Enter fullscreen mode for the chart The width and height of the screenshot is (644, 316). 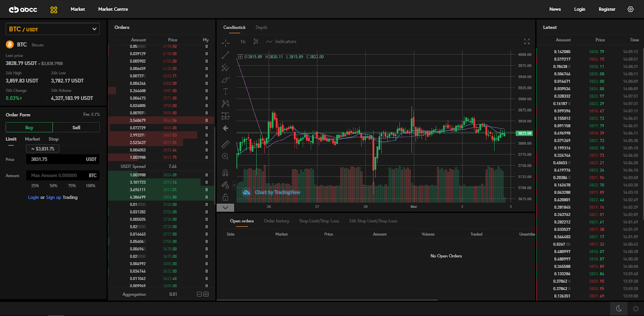point(526,42)
